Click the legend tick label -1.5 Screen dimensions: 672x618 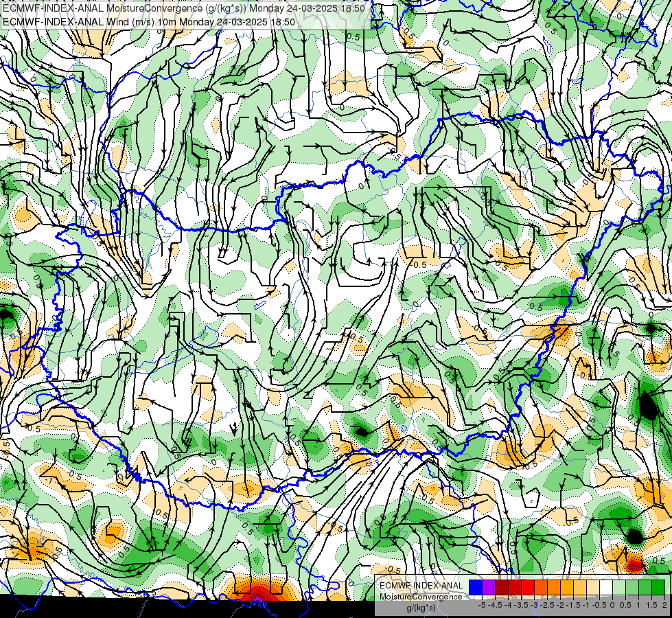click(575, 605)
